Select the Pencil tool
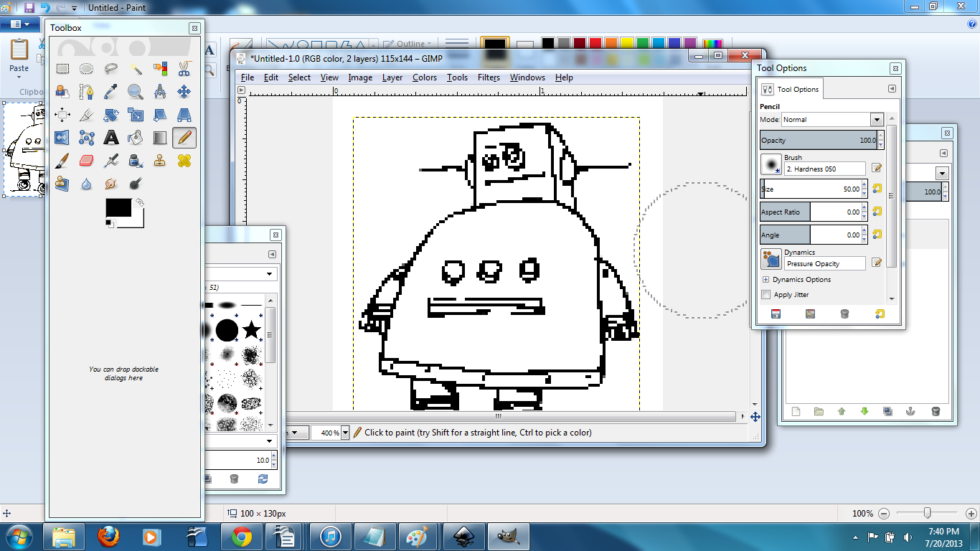The height and width of the screenshot is (551, 980). (184, 138)
